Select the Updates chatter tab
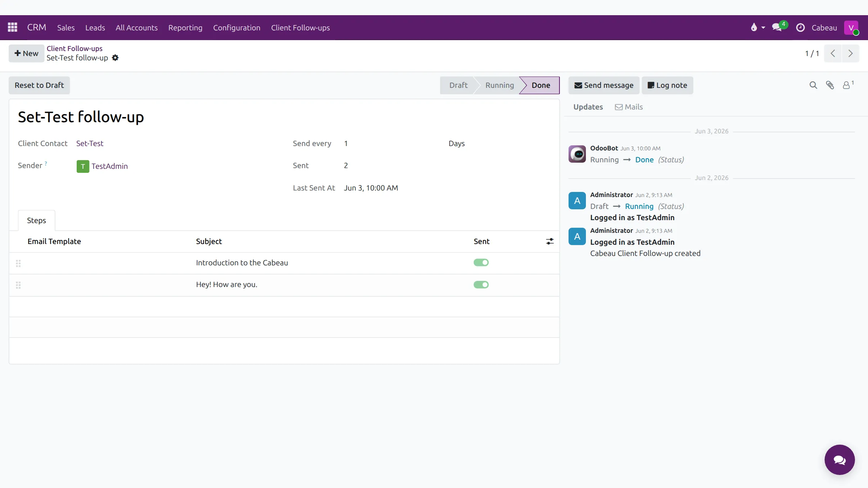This screenshot has height=488, width=868. pos(588,107)
